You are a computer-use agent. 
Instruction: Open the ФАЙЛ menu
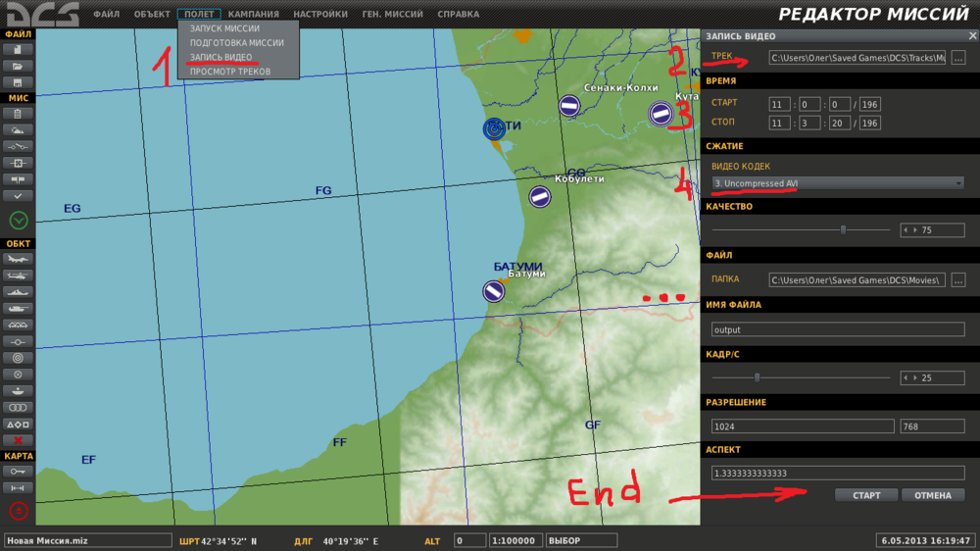106,14
